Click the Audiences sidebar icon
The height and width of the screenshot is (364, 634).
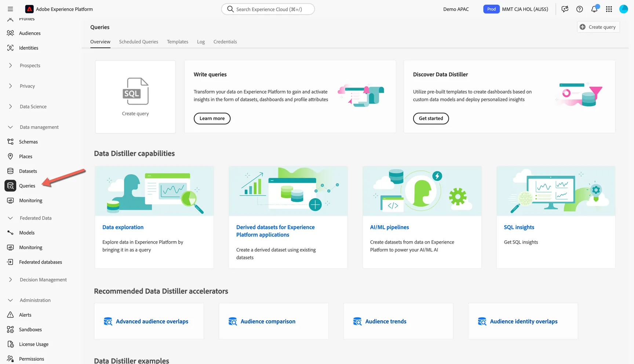point(10,33)
